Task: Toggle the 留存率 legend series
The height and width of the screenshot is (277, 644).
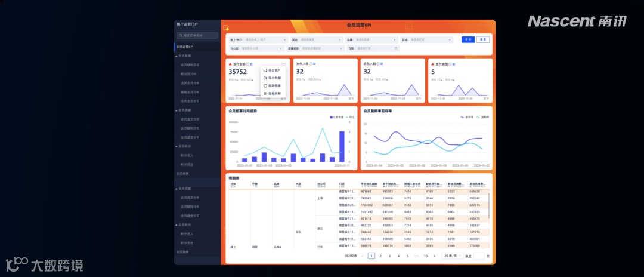Action: click(466, 117)
